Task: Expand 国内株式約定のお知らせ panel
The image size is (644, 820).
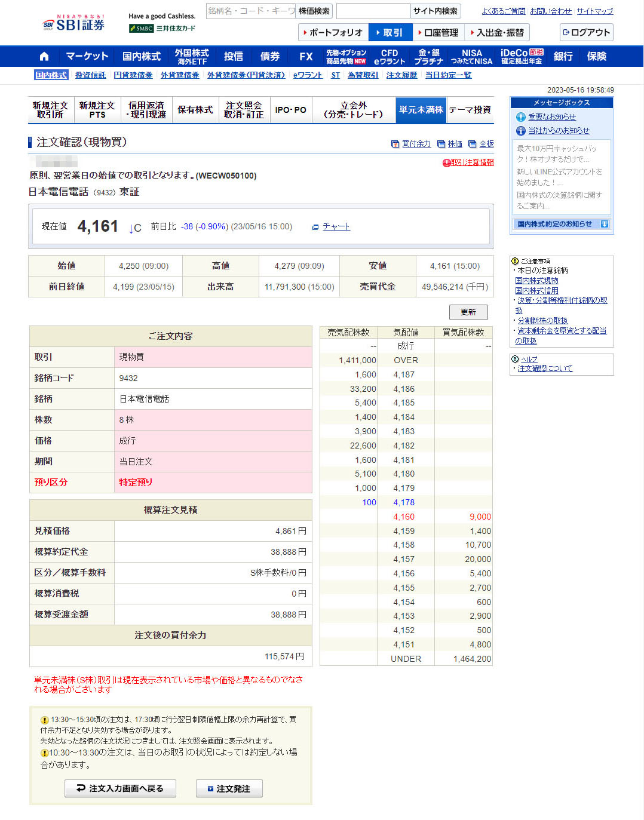Action: [x=604, y=224]
